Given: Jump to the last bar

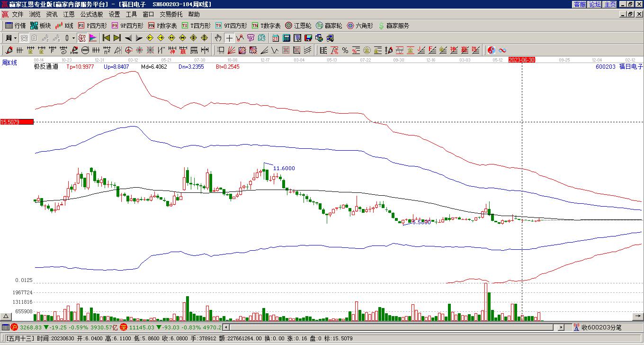Looking at the screenshot, I should 117,38.
